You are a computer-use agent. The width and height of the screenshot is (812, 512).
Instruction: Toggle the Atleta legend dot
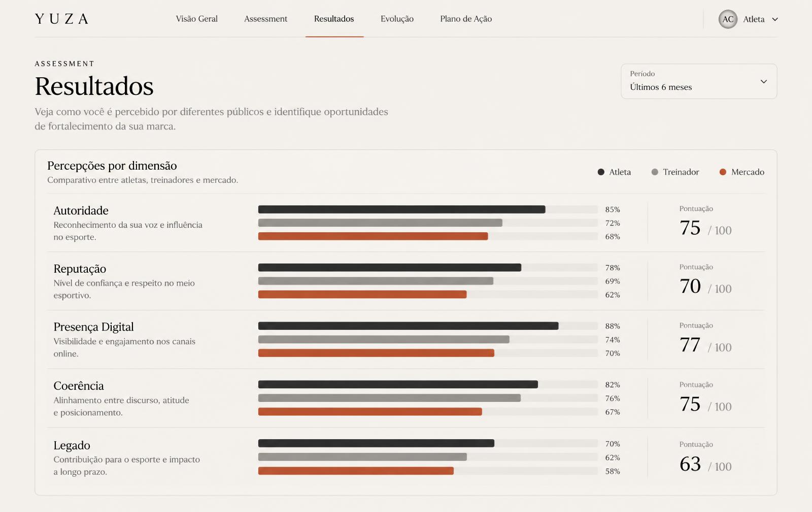601,172
